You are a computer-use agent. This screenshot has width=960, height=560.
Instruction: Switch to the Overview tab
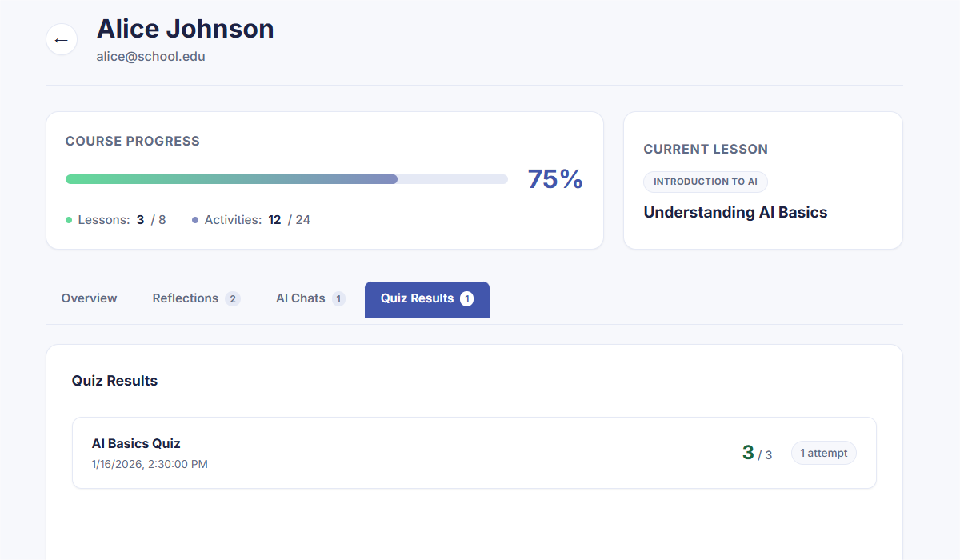tap(89, 298)
